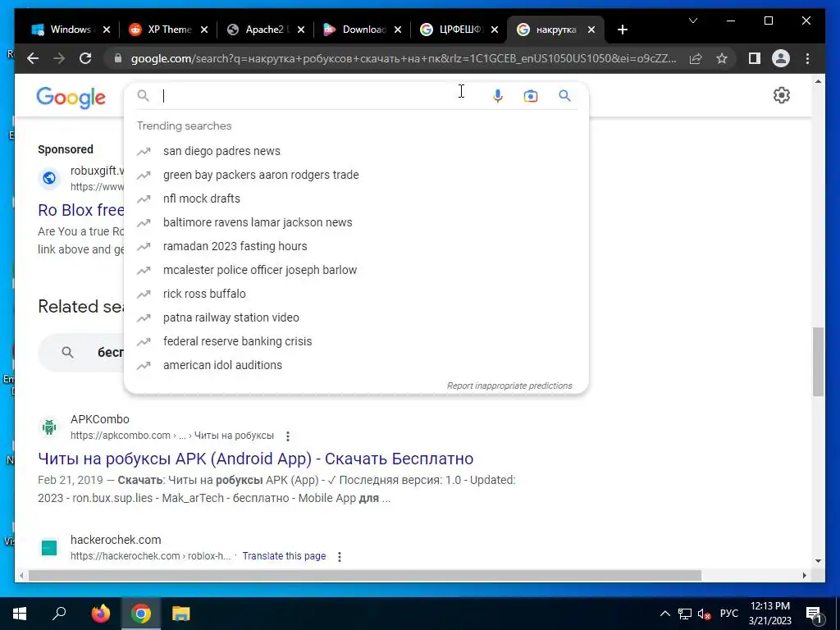Screen dimensions: 840x630
Task: Select suggestion green bay packers aaron rodgers trade
Action: tap(356, 175)
